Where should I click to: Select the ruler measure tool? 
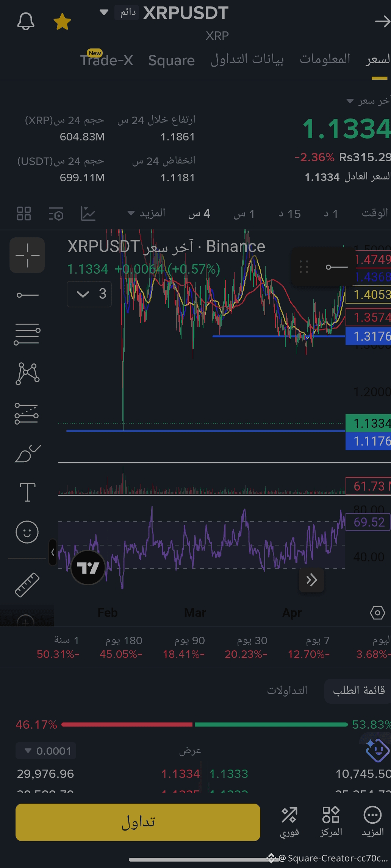tap(27, 585)
